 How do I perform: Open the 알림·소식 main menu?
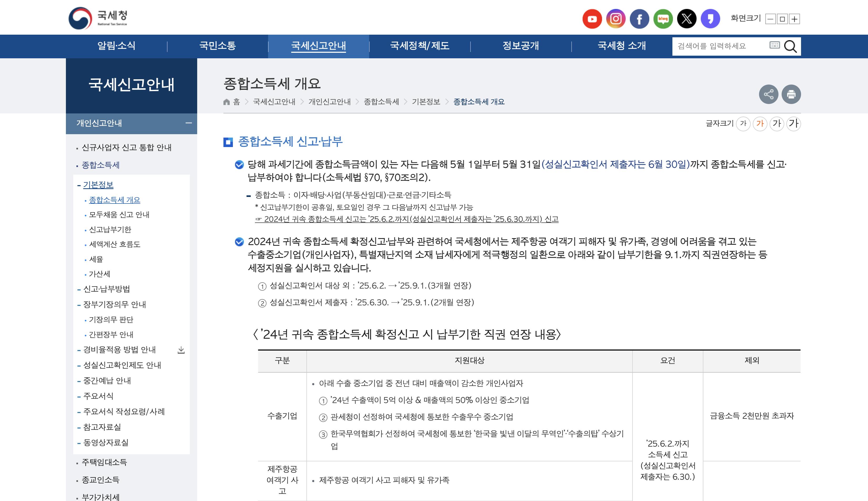coord(116,46)
